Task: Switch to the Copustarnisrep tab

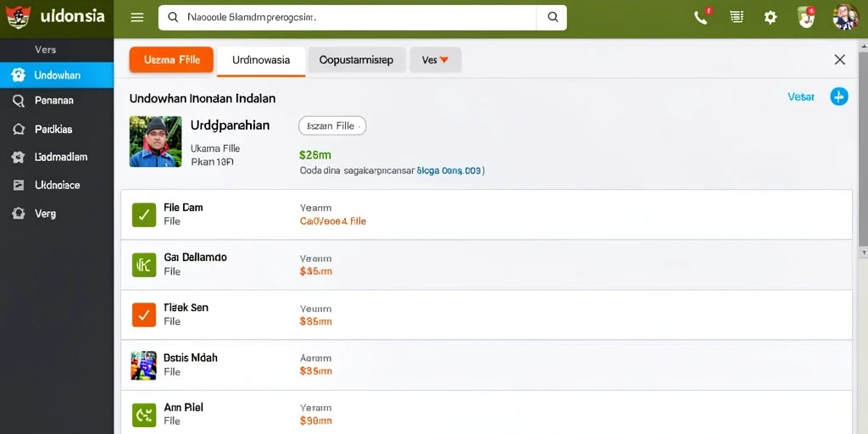Action: pyautogui.click(x=357, y=60)
